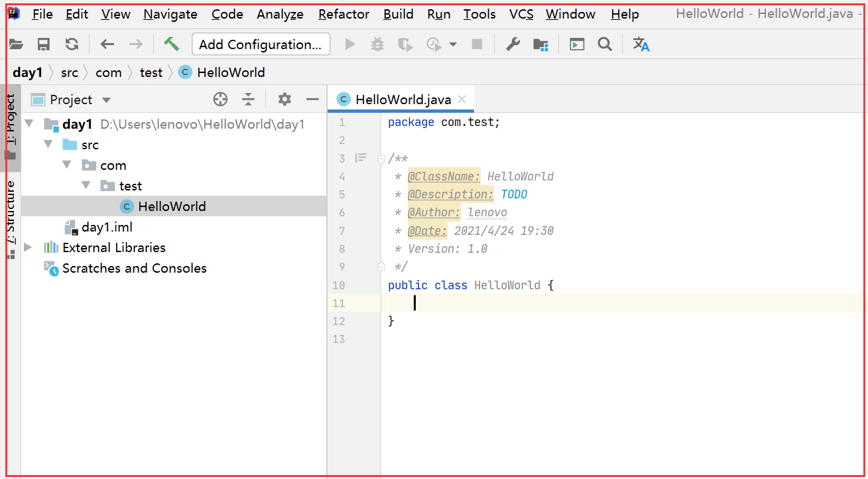
Task: Open the Window menu
Action: [x=570, y=14]
